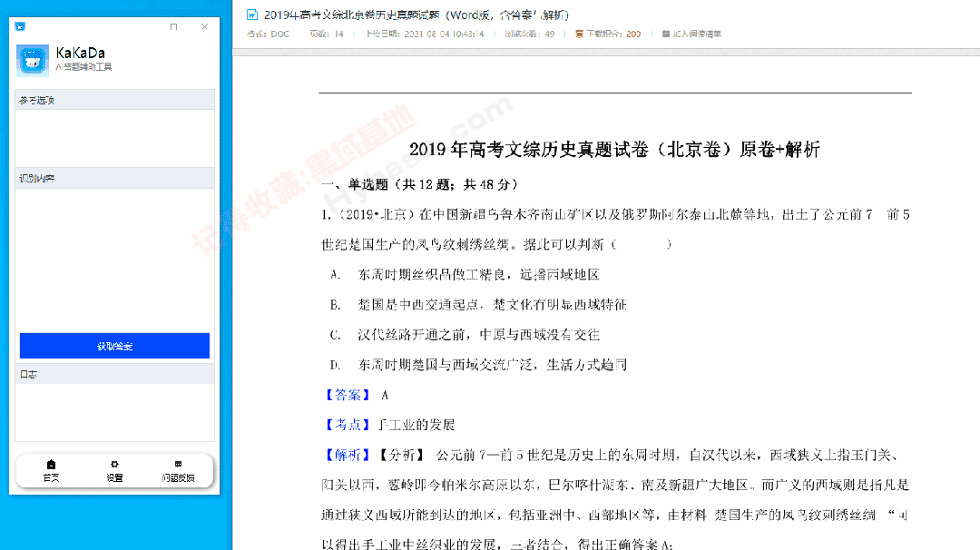Click inside the 参考选项 result box

tap(114, 138)
